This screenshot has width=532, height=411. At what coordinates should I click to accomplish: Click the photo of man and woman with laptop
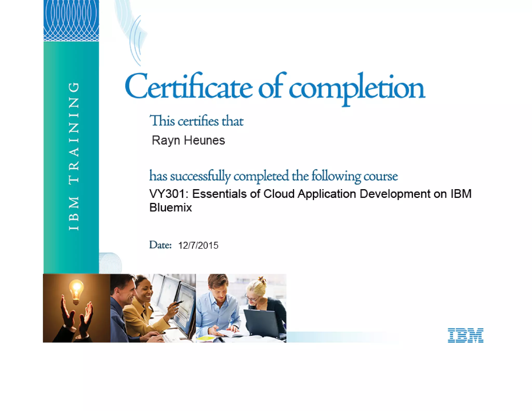tap(241, 308)
